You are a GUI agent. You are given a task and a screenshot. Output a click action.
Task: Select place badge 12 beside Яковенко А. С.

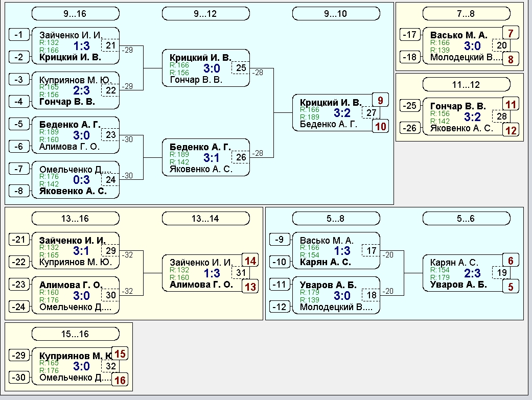(x=511, y=130)
